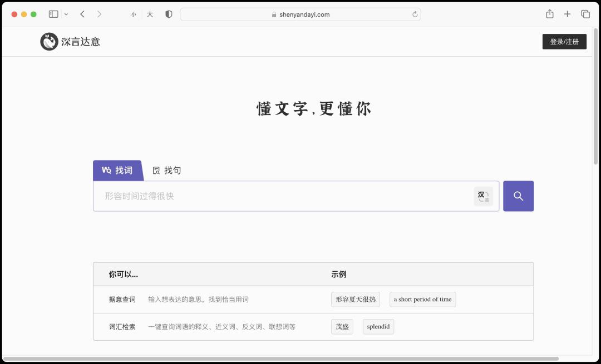Click the magnifying glass search button
The image size is (601, 364).
point(518,196)
